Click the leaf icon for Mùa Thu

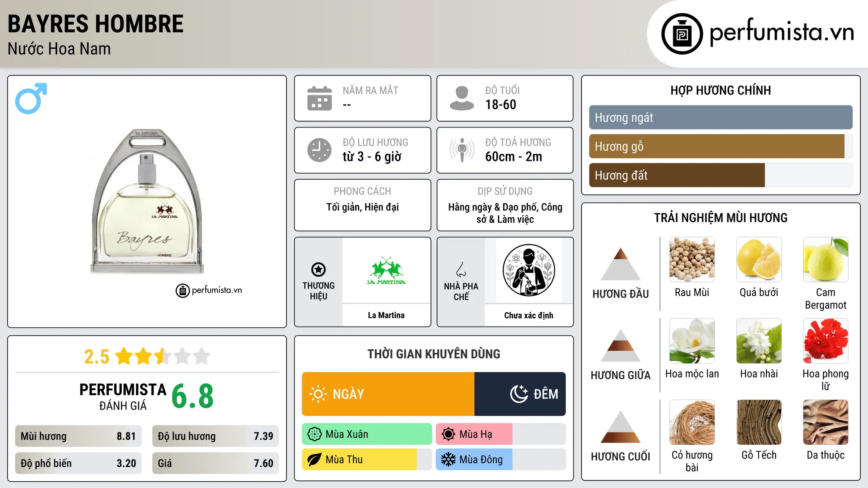314,460
